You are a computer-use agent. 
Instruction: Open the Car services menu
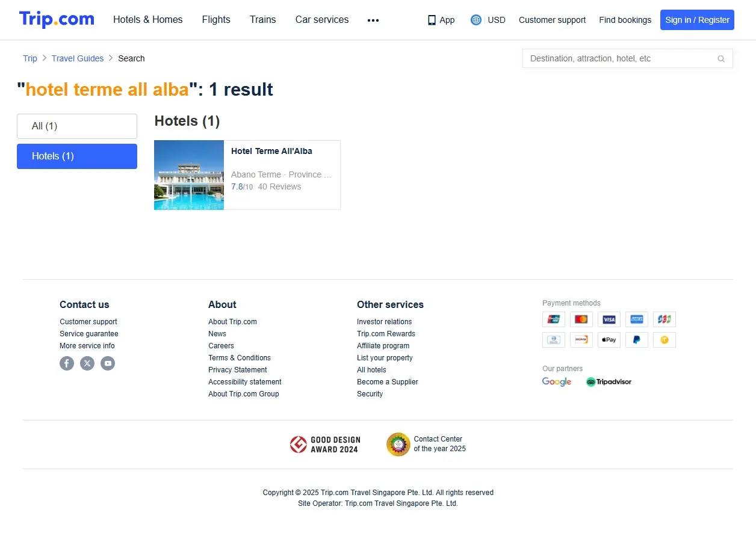322,19
